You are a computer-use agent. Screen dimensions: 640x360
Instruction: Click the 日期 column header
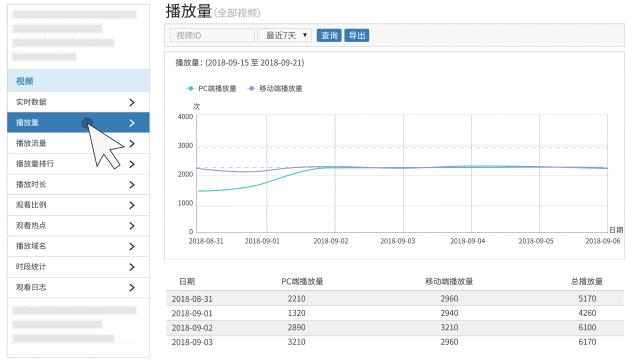pos(187,281)
